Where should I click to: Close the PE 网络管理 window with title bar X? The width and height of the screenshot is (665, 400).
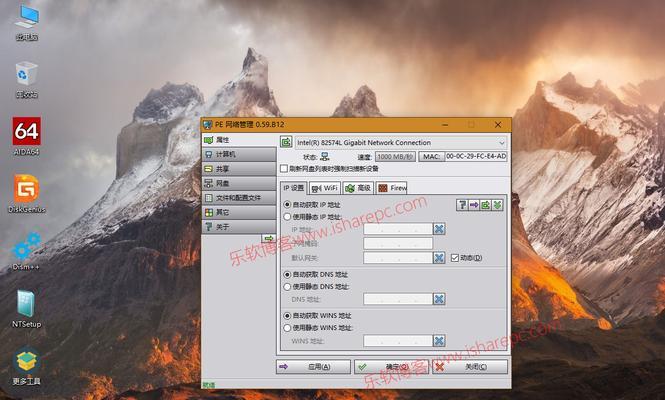tap(498, 125)
